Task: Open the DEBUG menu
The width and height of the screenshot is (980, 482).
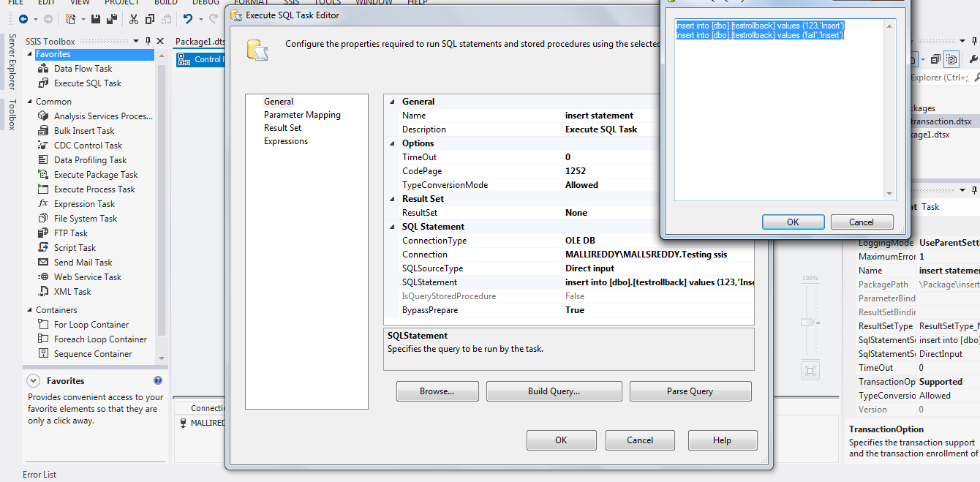Action: click(205, 3)
